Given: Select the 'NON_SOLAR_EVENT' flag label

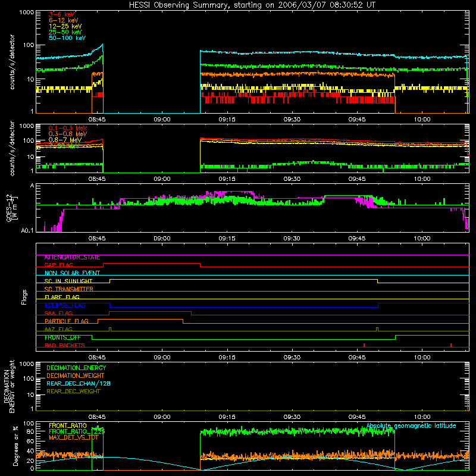Looking at the screenshot, I should point(72,273).
